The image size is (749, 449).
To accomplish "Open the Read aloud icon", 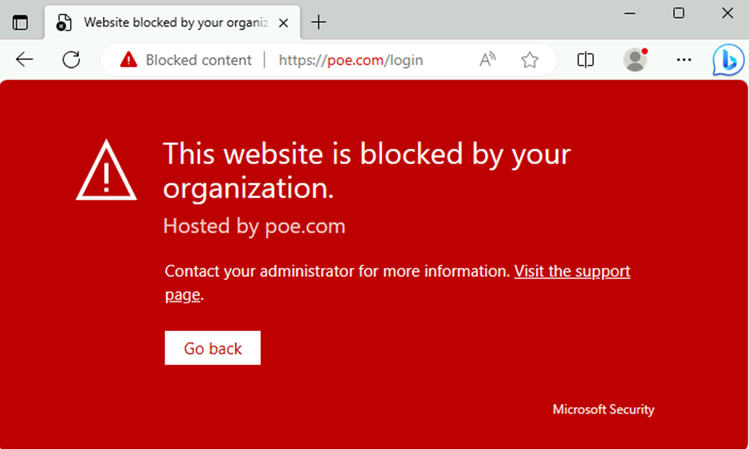I will tap(487, 60).
